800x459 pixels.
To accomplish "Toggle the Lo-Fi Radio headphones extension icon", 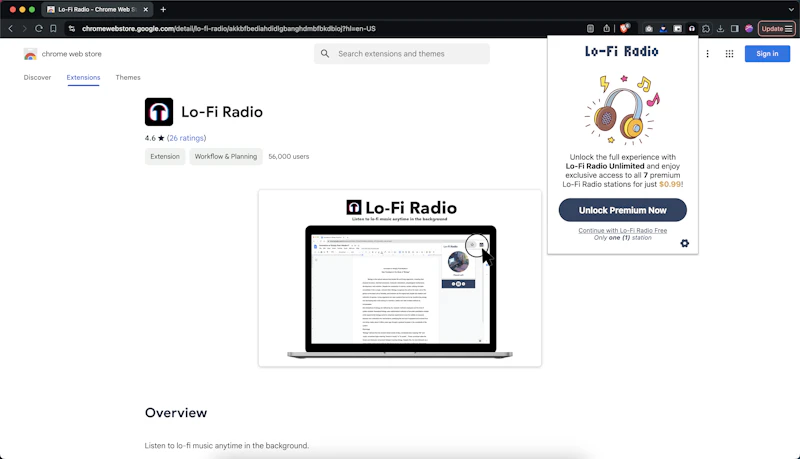I will tap(692, 29).
